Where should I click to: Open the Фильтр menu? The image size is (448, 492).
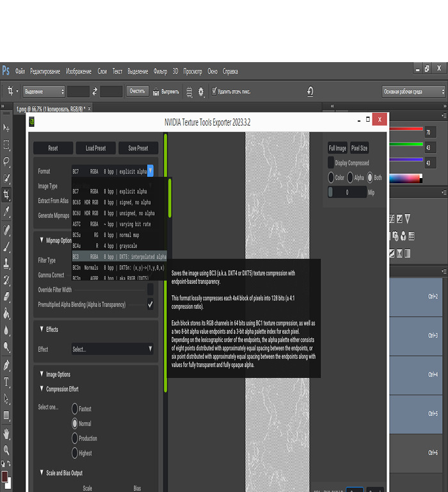pyautogui.click(x=160, y=71)
